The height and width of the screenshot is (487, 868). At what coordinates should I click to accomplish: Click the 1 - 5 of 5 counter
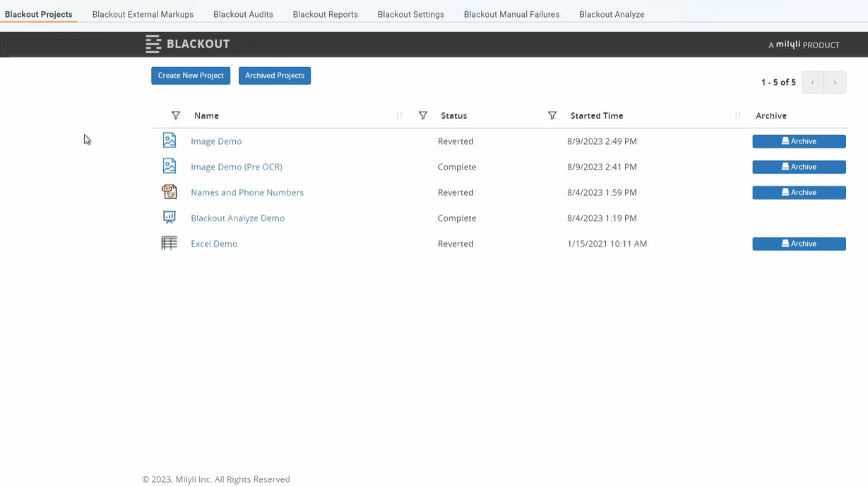tap(778, 83)
